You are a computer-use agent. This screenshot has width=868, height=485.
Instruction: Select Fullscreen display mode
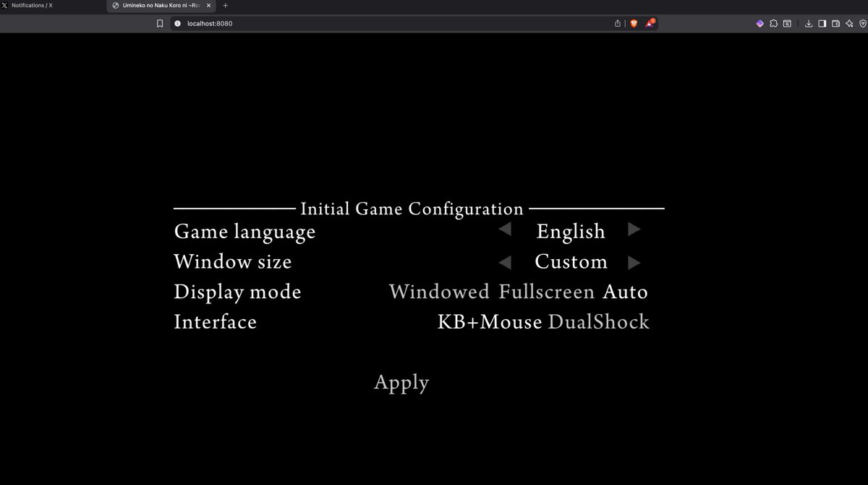coord(547,292)
